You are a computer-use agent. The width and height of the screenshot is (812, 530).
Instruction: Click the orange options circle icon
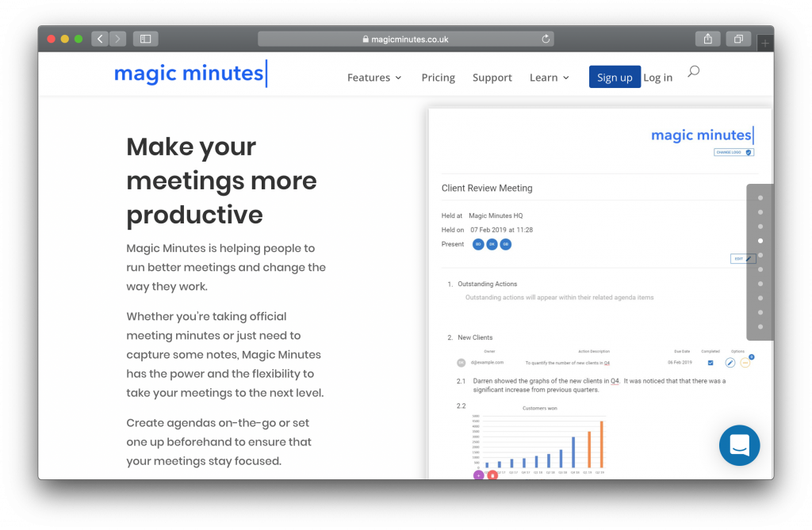(x=745, y=363)
